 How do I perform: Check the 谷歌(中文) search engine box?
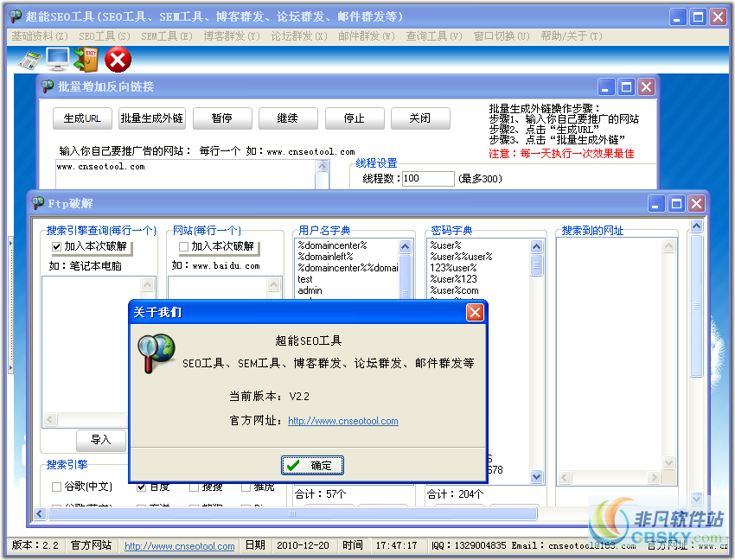point(57,487)
